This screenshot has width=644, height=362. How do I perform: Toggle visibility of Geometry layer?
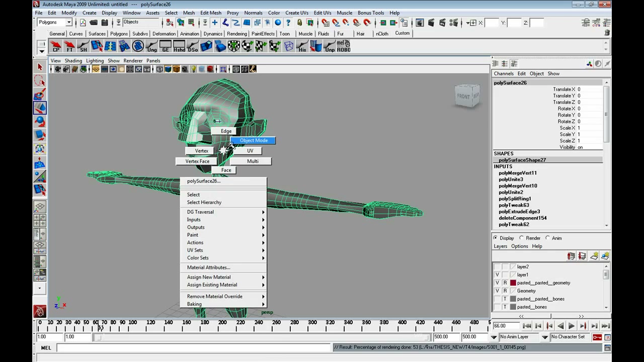point(497,291)
